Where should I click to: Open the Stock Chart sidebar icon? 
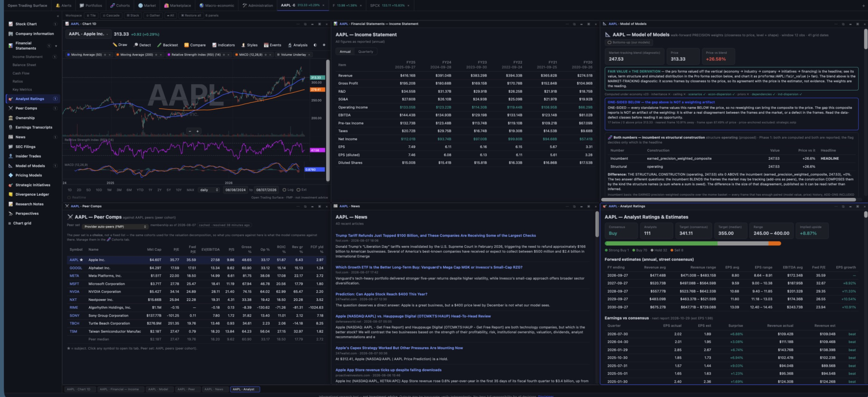click(11, 24)
